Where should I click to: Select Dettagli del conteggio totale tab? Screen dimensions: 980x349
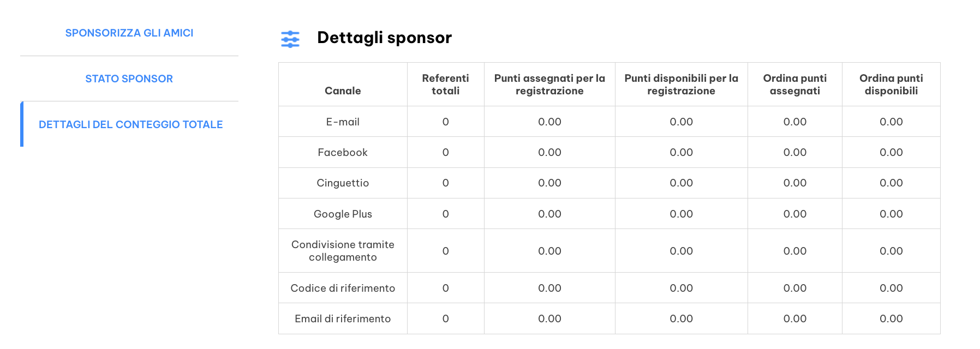(x=130, y=124)
